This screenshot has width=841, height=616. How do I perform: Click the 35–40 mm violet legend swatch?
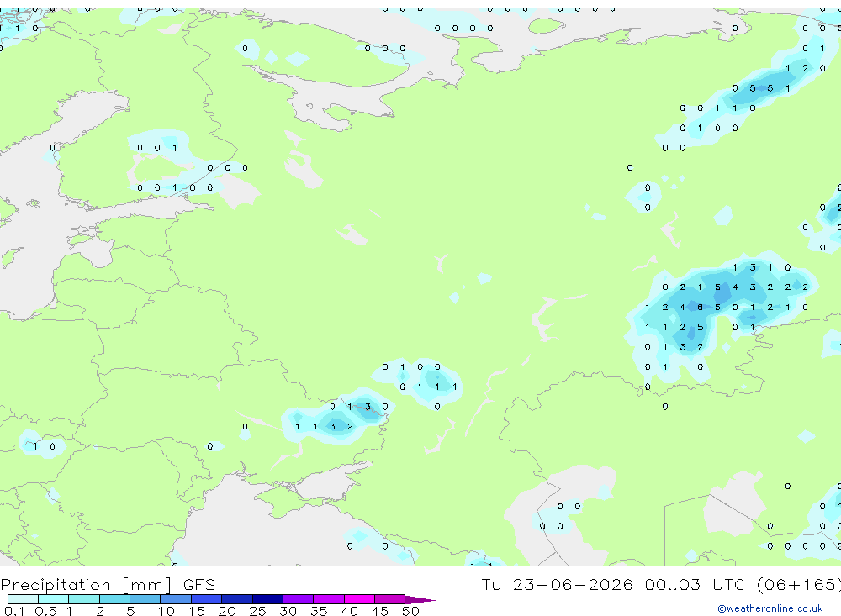[x=329, y=599]
